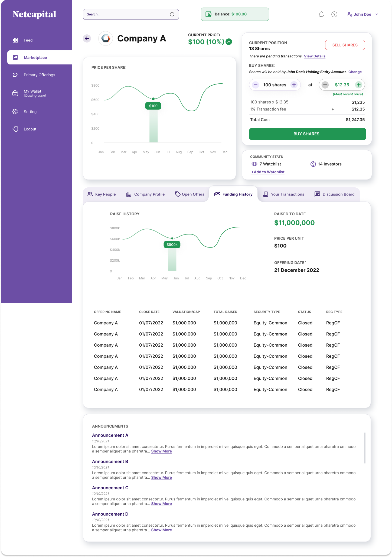392x557 pixels.
Task: Click the Logout arrow icon
Action: pos(15,129)
